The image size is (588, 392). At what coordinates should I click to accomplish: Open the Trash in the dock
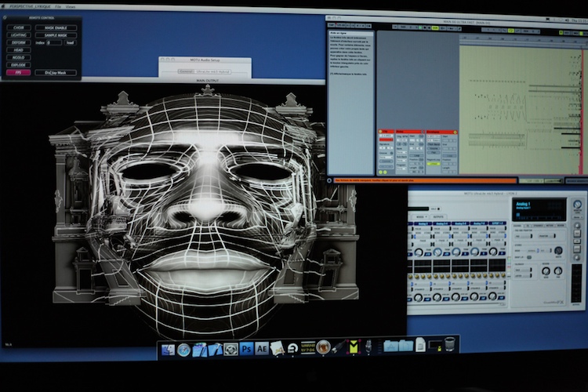[x=449, y=345]
